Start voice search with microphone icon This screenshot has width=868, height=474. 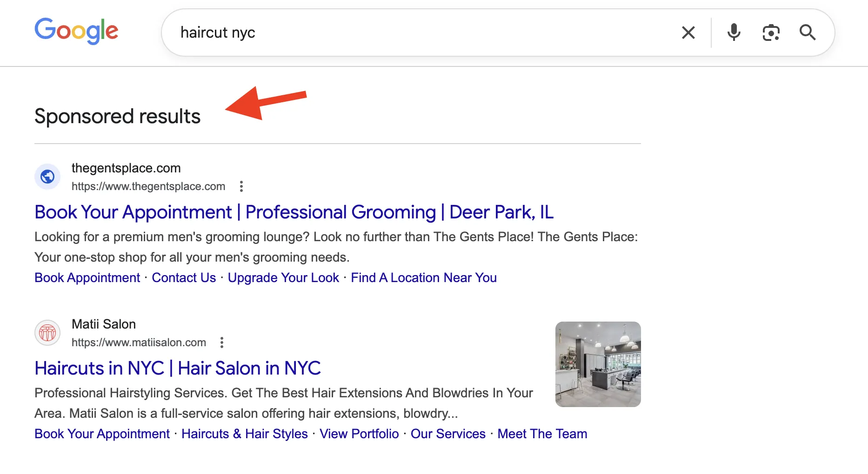[734, 33]
